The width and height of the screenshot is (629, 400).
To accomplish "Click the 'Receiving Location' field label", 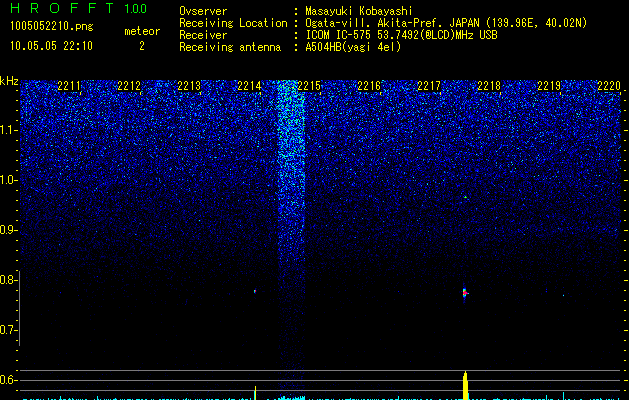I will pos(233,23).
